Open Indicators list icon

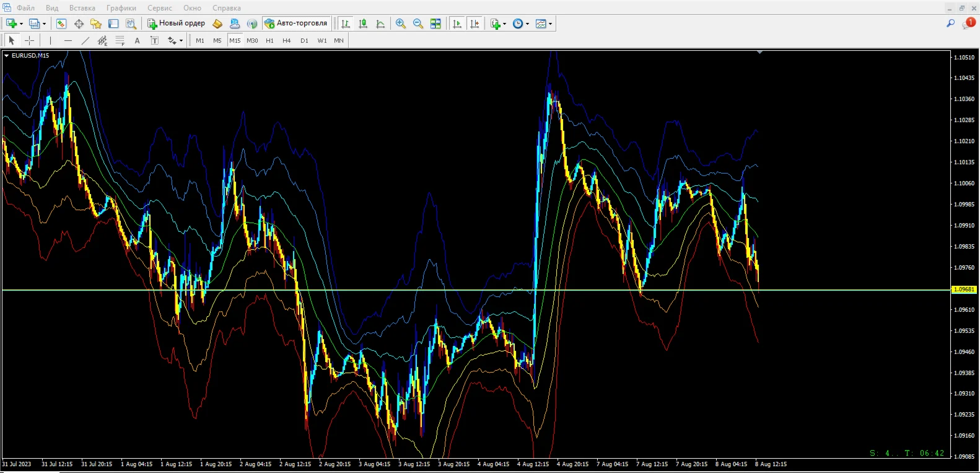click(x=495, y=24)
